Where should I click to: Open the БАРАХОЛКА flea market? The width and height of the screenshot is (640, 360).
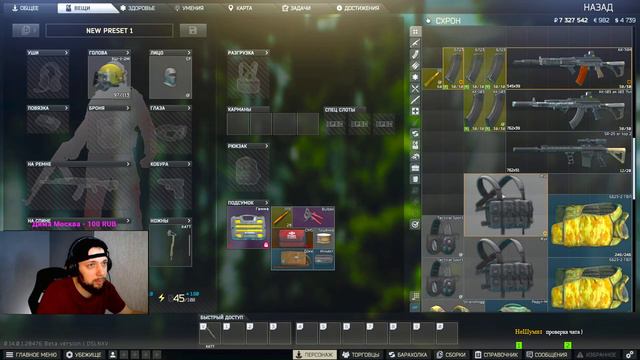[x=408, y=355]
